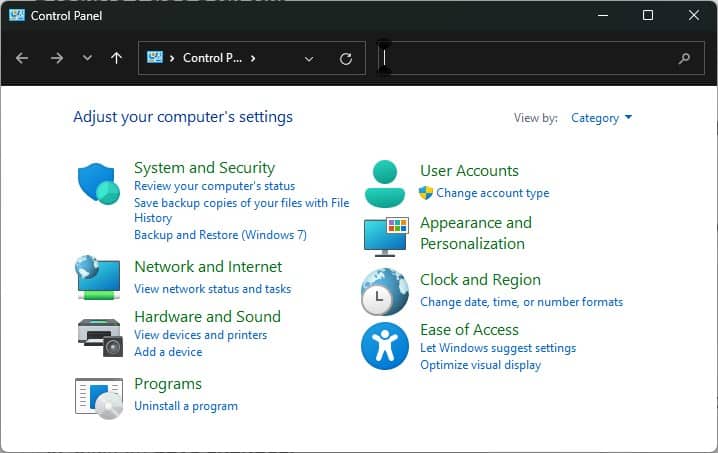
Task: Select Change account type link
Action: [x=493, y=193]
